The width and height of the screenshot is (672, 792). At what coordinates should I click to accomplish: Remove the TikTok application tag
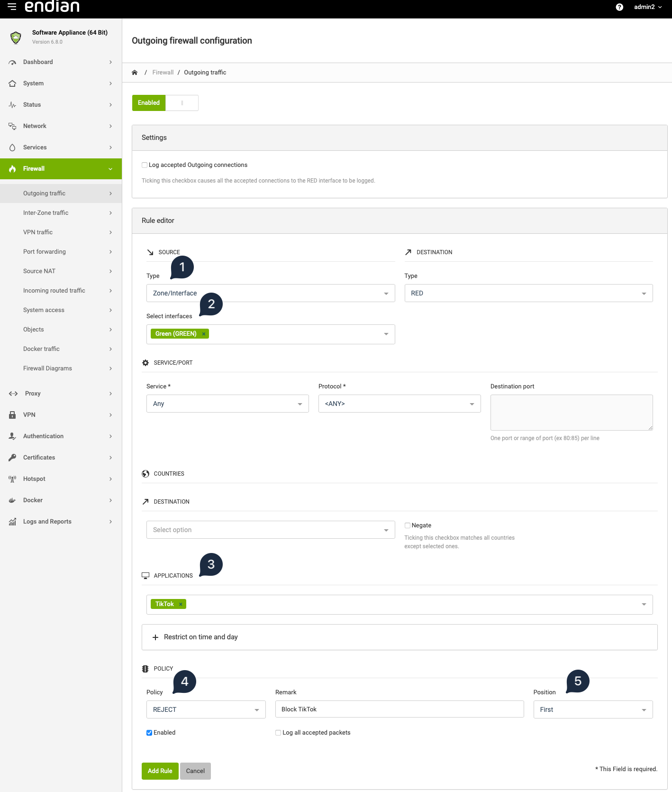coord(181,604)
